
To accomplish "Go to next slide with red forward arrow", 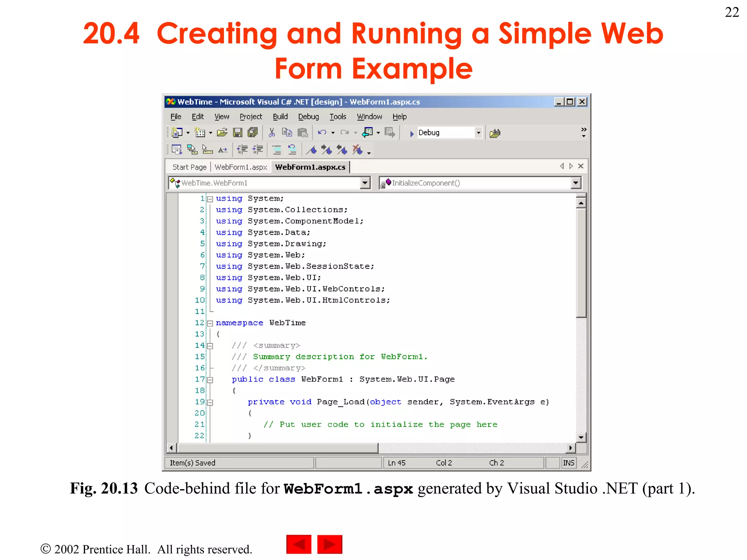I will [x=330, y=544].
